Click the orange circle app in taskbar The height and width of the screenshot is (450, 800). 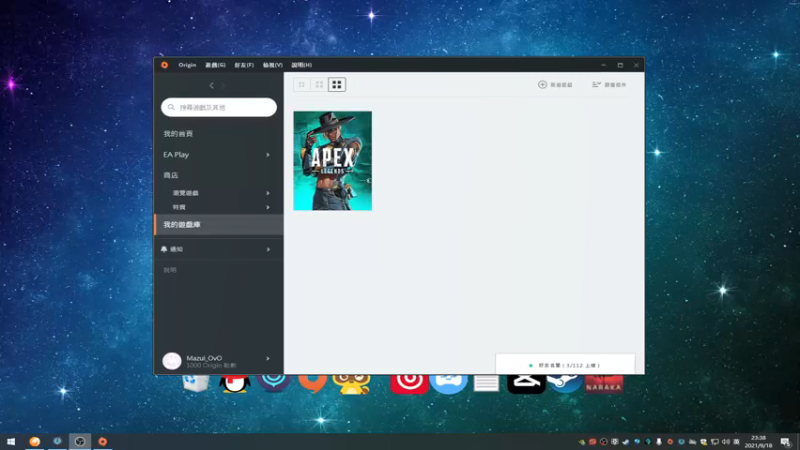[35, 441]
